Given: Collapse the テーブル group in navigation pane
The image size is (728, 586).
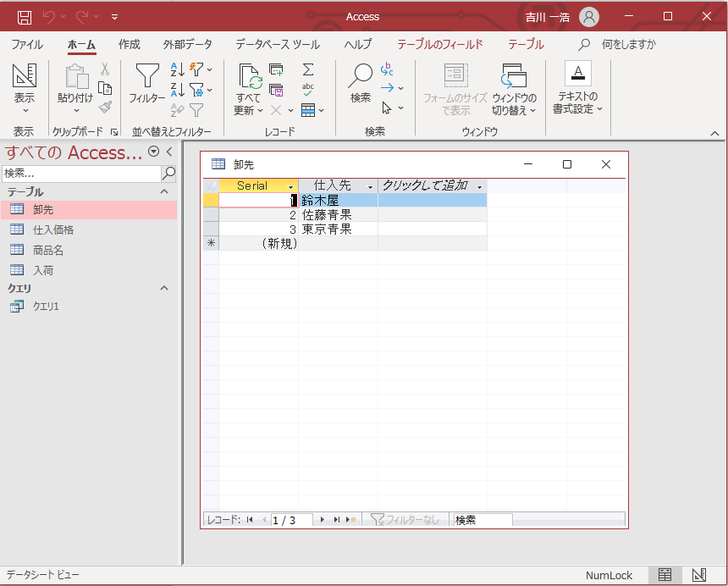Looking at the screenshot, I should click(x=164, y=192).
